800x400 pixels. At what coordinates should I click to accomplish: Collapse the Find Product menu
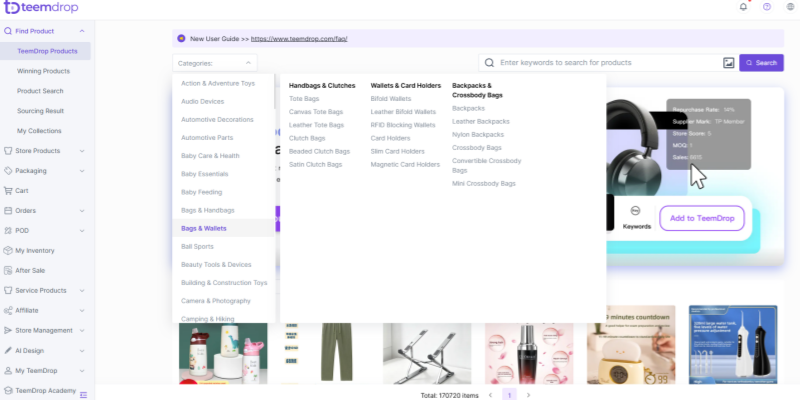82,31
